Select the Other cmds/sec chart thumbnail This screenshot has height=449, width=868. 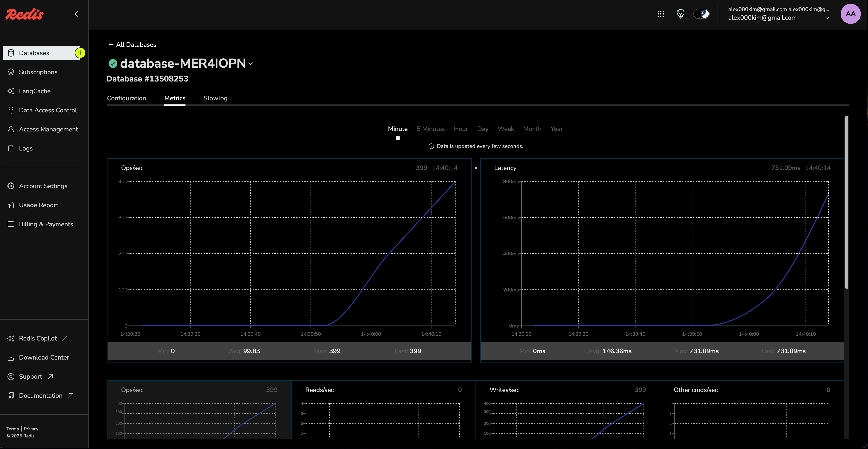752,410
